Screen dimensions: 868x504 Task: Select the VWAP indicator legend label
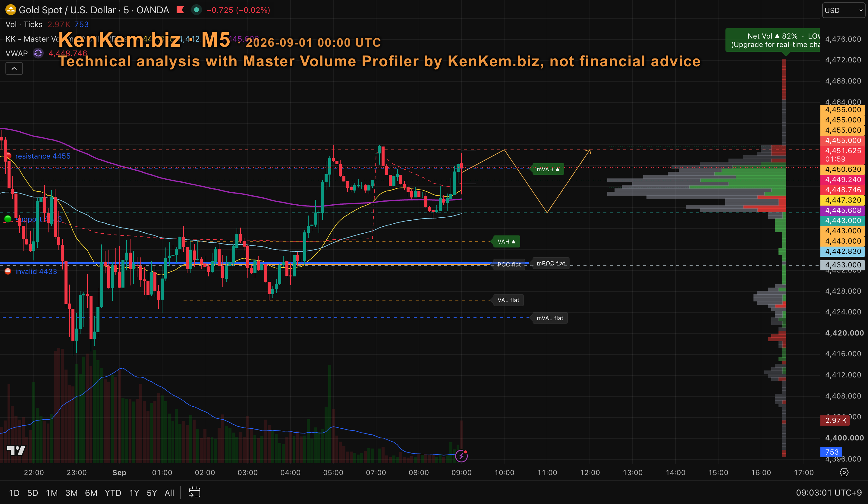17,53
